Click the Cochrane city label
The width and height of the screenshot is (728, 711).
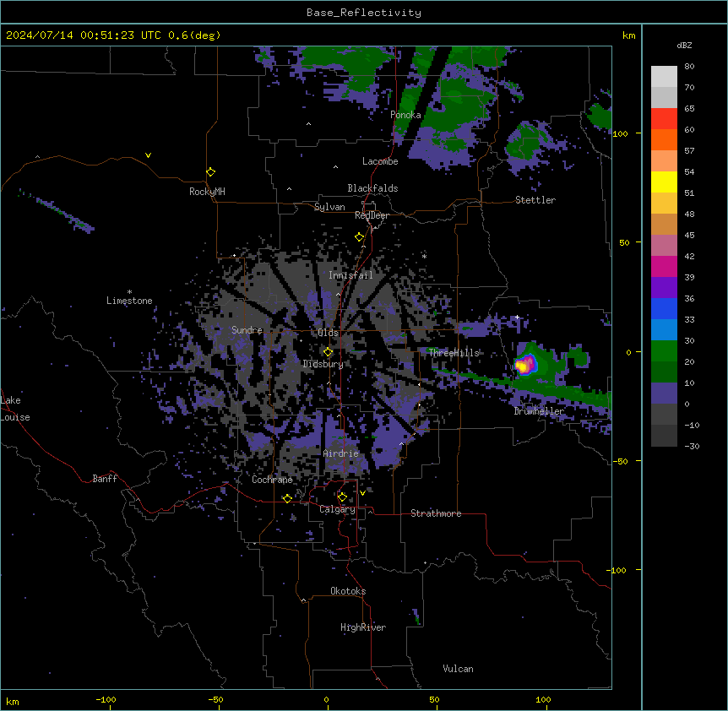tap(272, 480)
